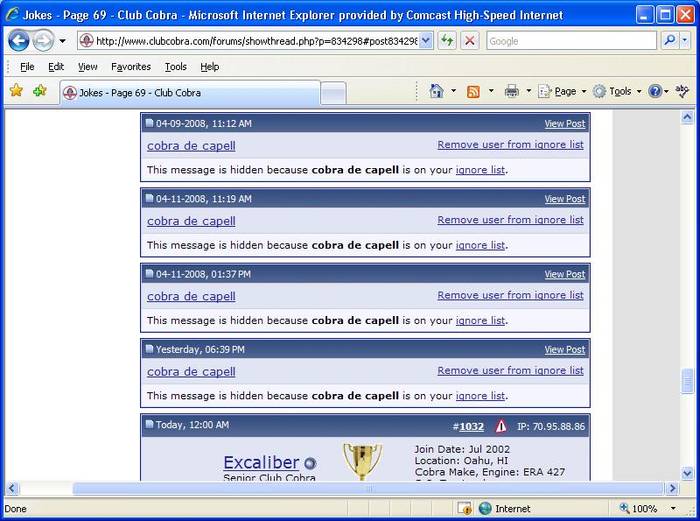The width and height of the screenshot is (700, 521).
Task: Click the Add to Favorites icon
Action: (x=40, y=91)
